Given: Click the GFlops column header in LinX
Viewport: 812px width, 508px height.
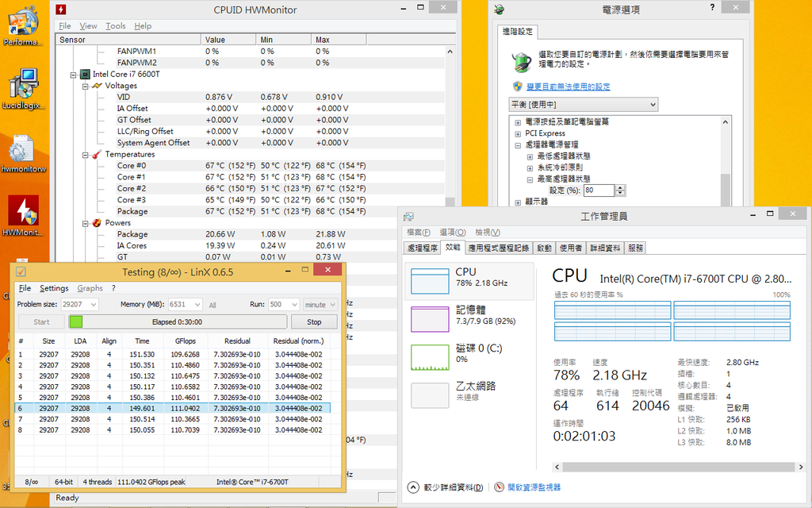Looking at the screenshot, I should click(186, 341).
